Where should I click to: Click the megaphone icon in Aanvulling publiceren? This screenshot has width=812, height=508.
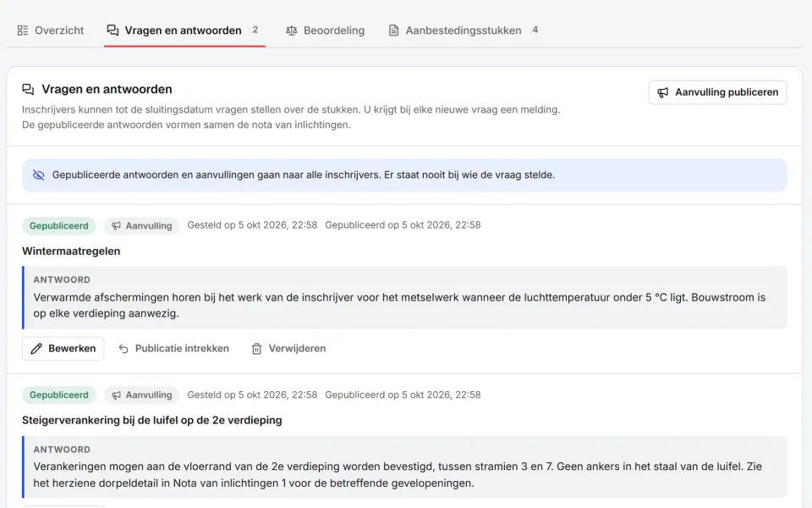663,92
